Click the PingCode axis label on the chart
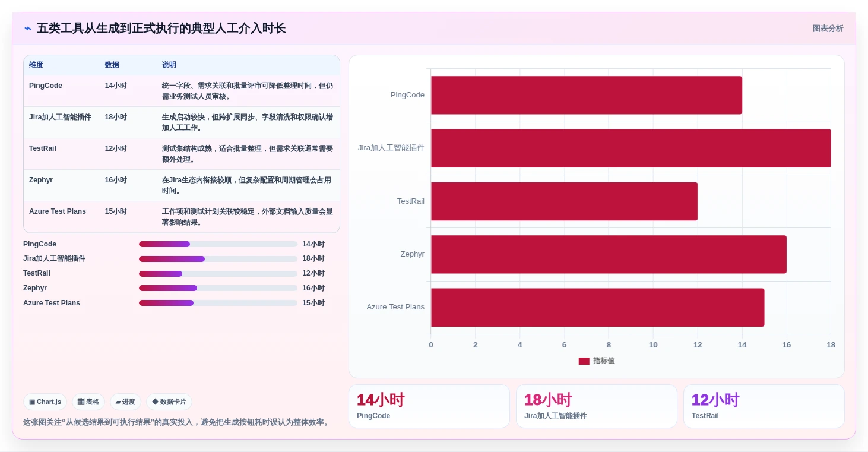 [407, 95]
